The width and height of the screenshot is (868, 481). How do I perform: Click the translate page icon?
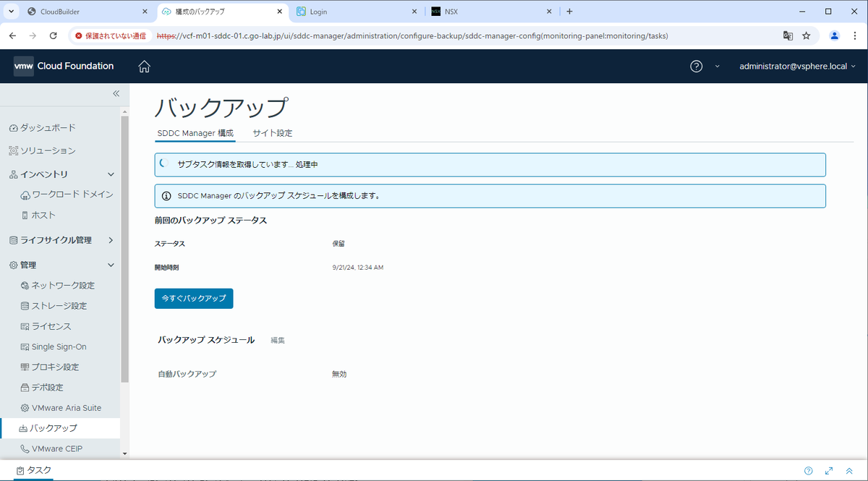pyautogui.click(x=788, y=35)
